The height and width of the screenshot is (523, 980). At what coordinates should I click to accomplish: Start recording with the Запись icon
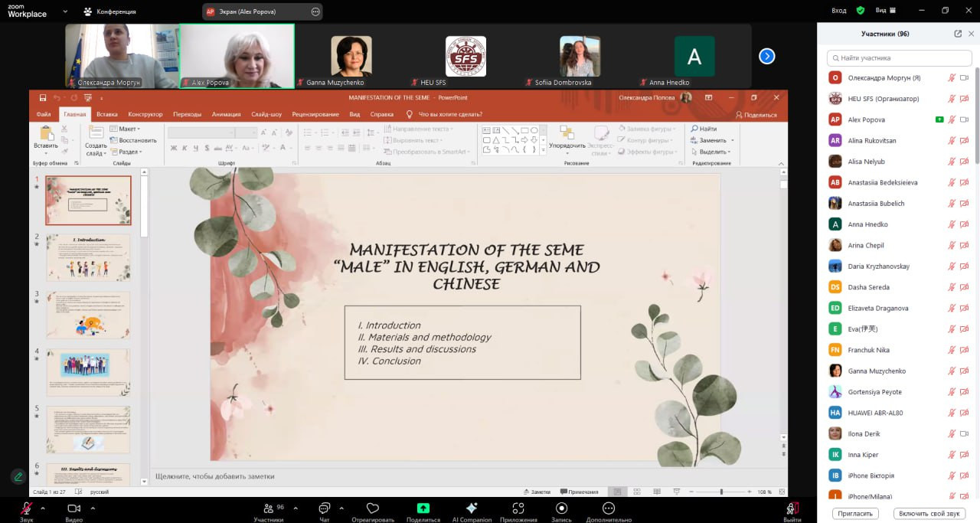562,508
